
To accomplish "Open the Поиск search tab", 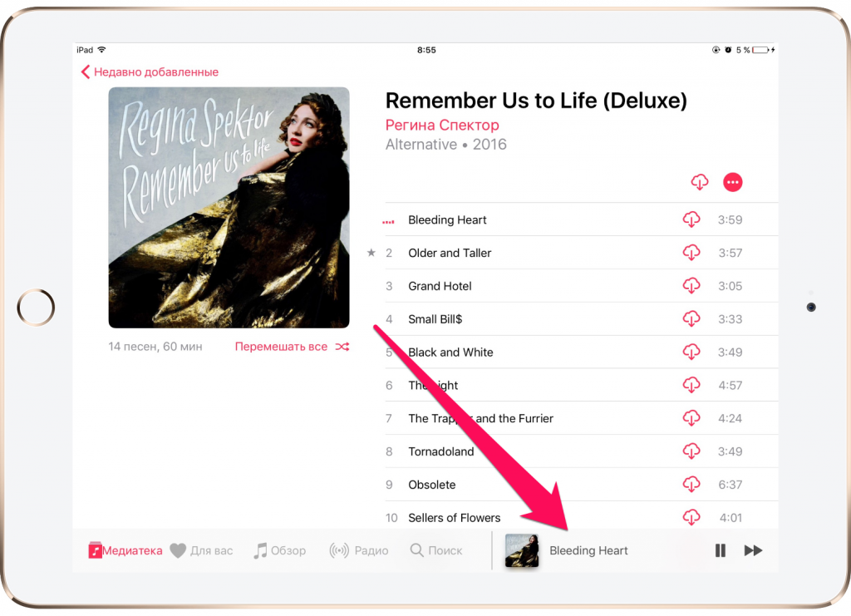I will click(436, 550).
